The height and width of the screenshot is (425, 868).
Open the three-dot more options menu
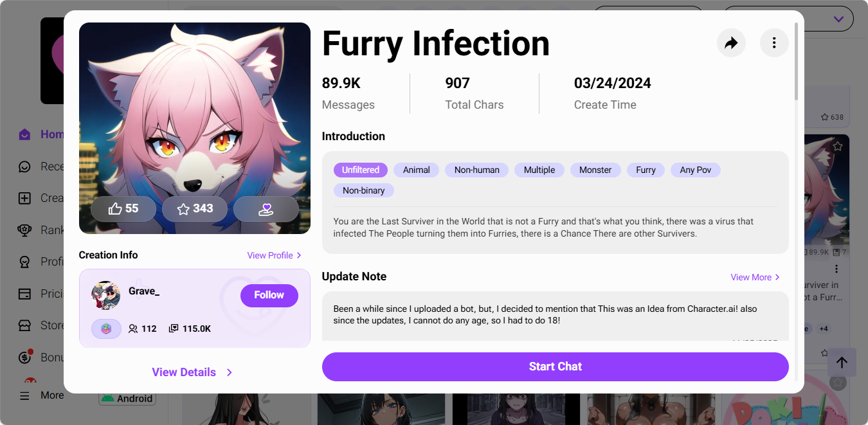pos(774,43)
